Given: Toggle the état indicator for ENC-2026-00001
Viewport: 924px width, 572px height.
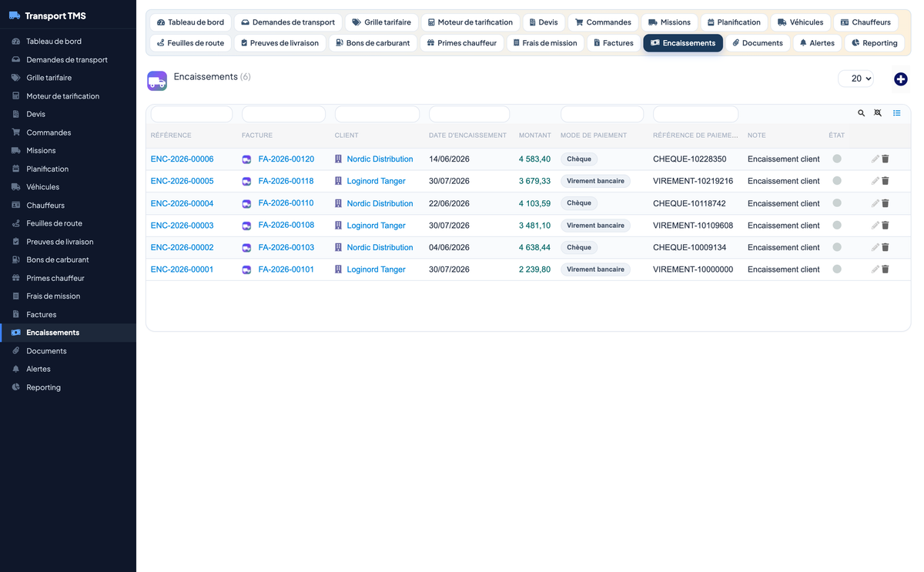Looking at the screenshot, I should tap(837, 269).
